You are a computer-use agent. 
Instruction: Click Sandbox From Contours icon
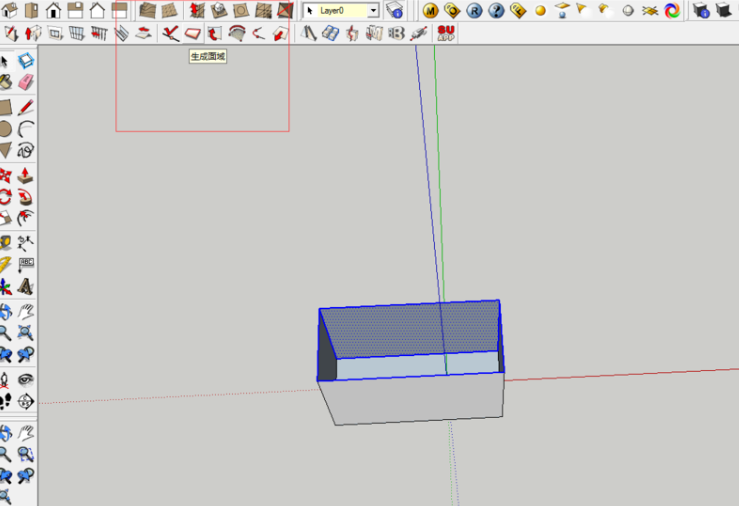click(148, 10)
